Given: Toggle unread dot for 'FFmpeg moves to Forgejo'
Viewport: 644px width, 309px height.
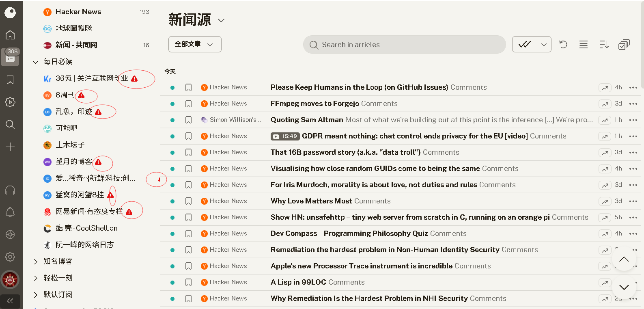Looking at the screenshot, I should pyautogui.click(x=172, y=104).
